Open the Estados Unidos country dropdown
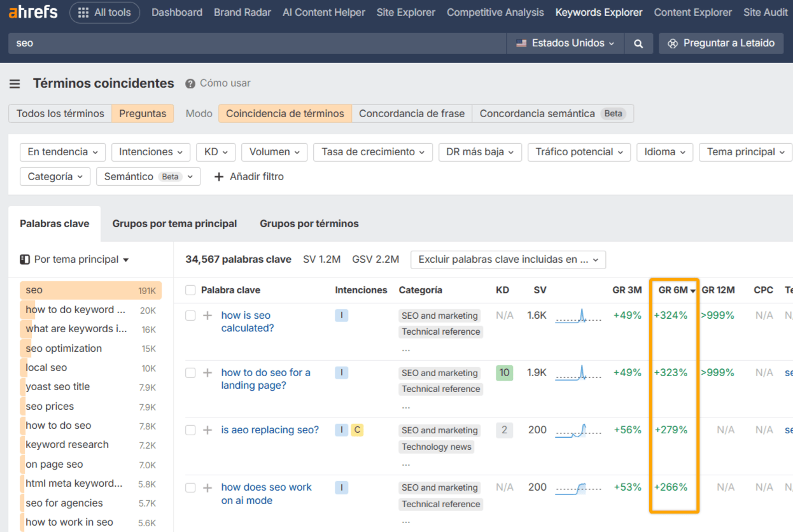The height and width of the screenshot is (532, 793). (x=566, y=43)
